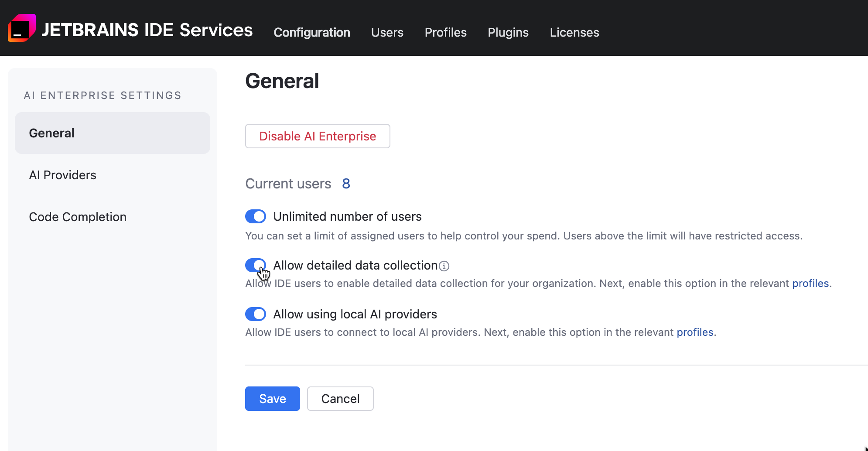Open the Code Completion settings
868x451 pixels.
(78, 217)
